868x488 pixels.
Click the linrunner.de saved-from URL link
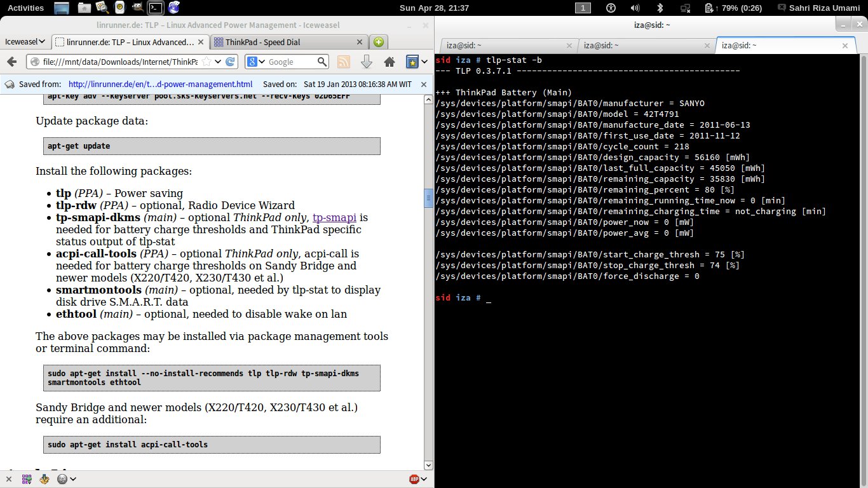coord(160,84)
